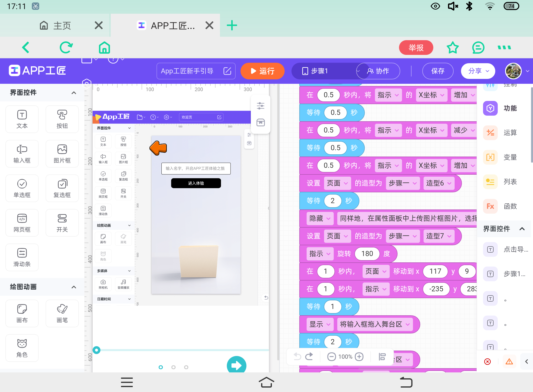
Task: Bookmark page with the star icon
Action: point(453,48)
